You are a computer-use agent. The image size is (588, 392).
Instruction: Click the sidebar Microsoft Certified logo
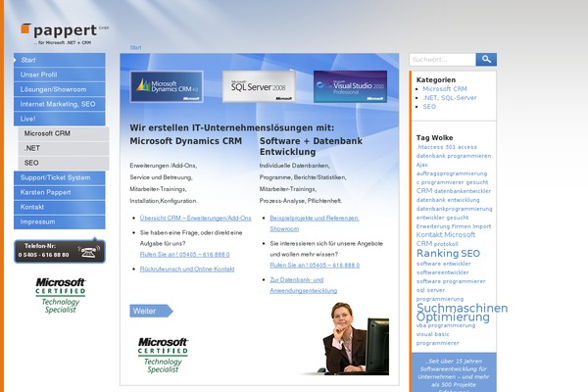(x=61, y=296)
